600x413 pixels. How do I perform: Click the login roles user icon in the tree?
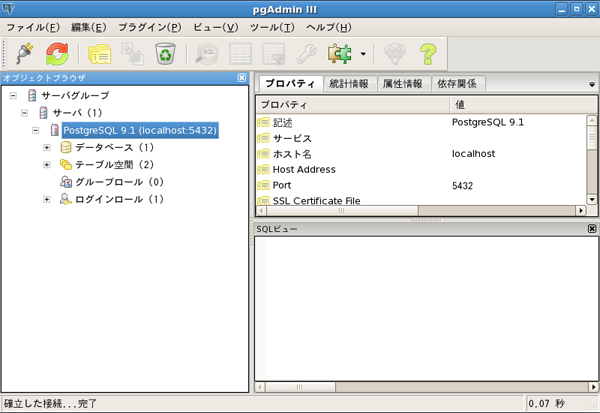tap(65, 199)
